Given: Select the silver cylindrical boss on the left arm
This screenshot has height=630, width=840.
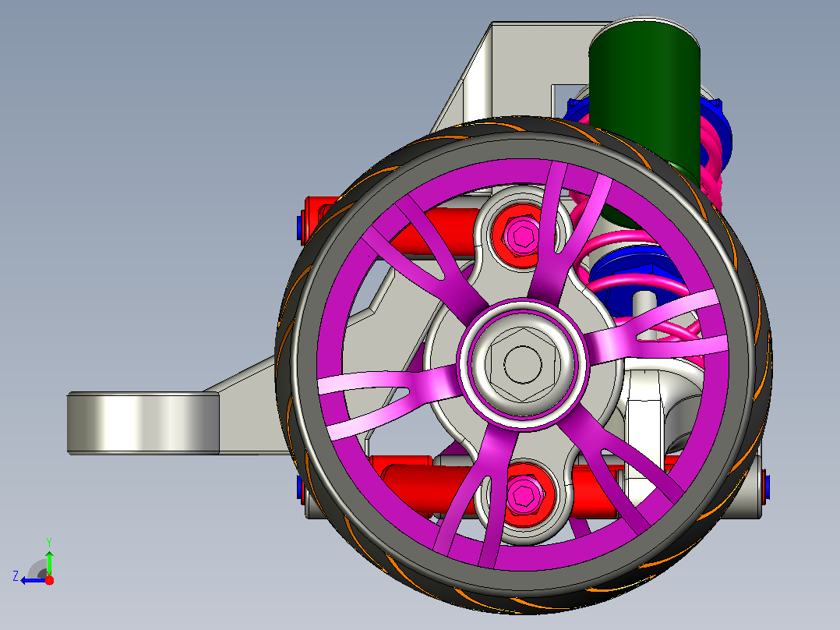Looking at the screenshot, I should point(143,423).
